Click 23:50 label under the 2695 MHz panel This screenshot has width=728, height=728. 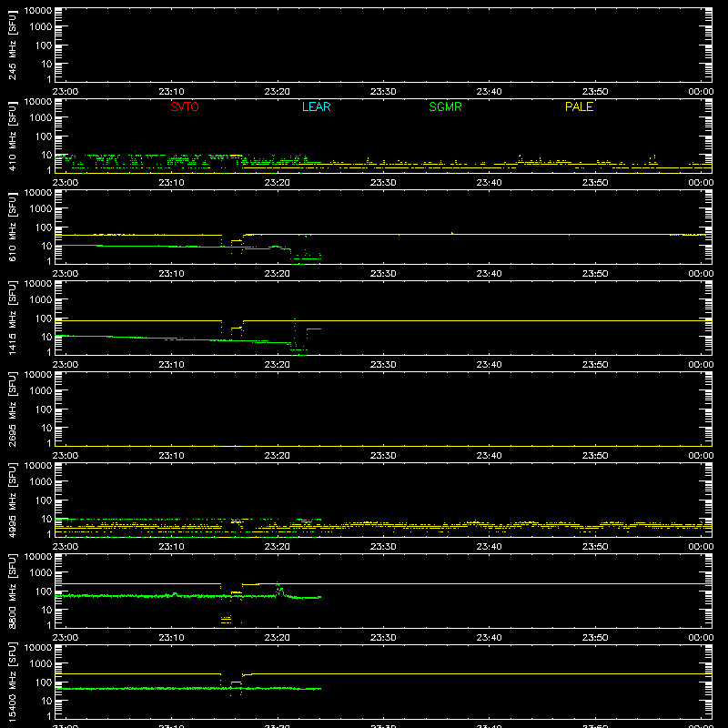tap(595, 456)
